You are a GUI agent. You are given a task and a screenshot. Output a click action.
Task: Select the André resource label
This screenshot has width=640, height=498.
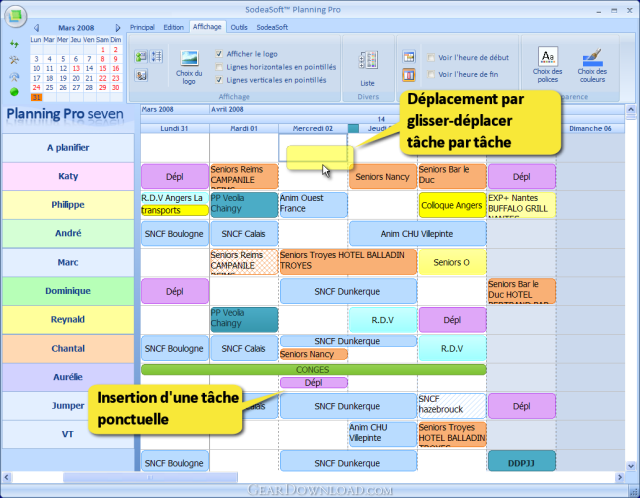point(68,233)
